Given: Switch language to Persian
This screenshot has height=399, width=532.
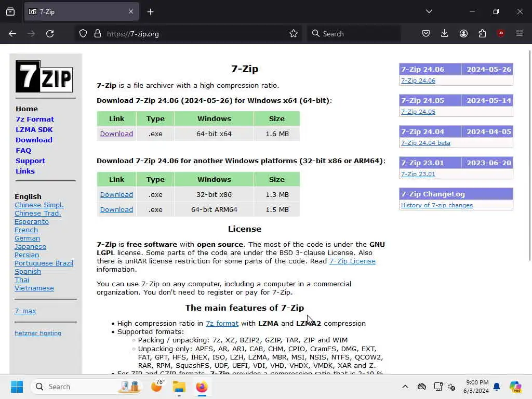Looking at the screenshot, I should click(26, 255).
